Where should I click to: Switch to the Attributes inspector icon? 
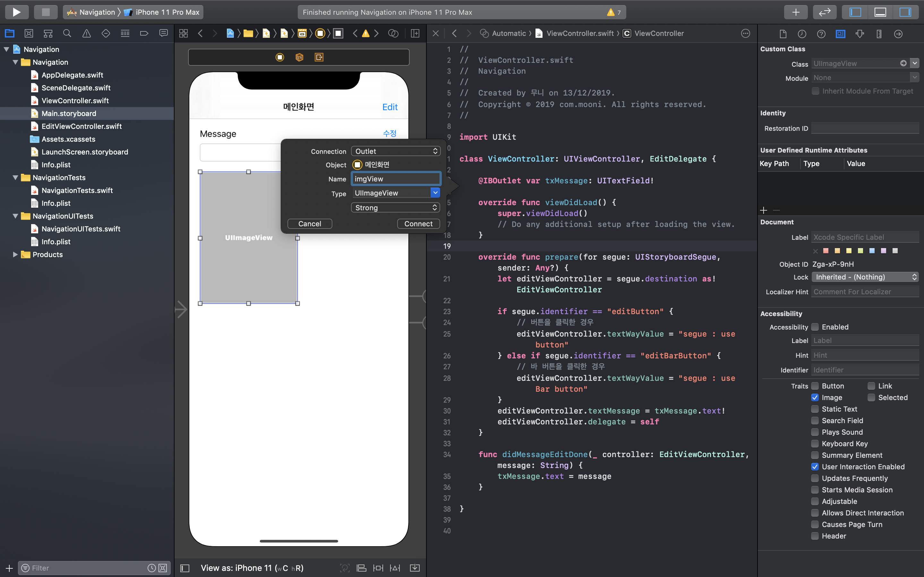(860, 34)
